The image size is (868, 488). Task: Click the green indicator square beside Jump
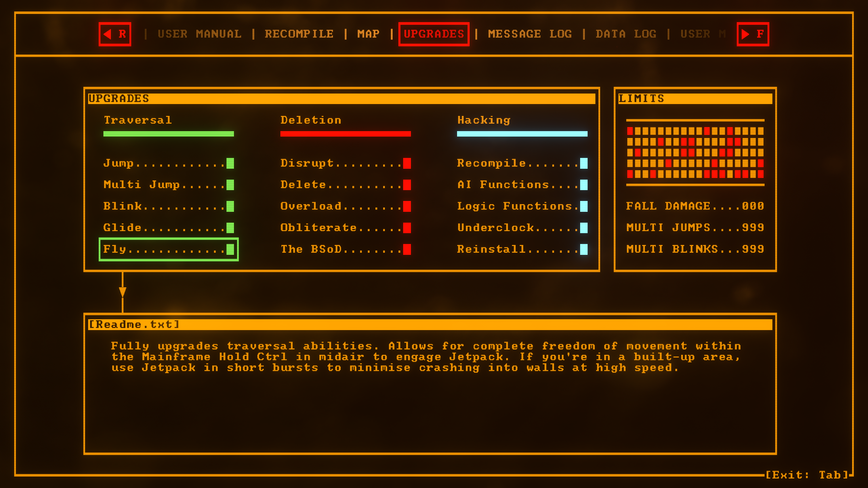[230, 163]
